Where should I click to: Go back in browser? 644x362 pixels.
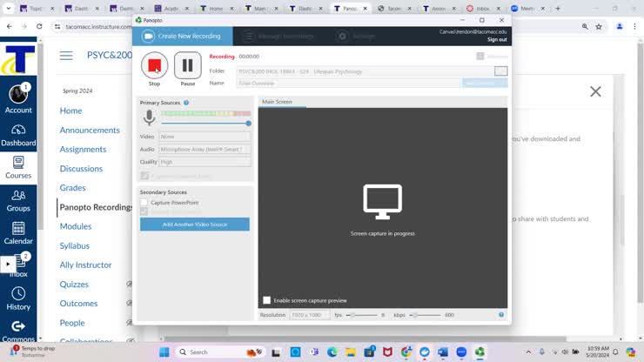[x=9, y=26]
